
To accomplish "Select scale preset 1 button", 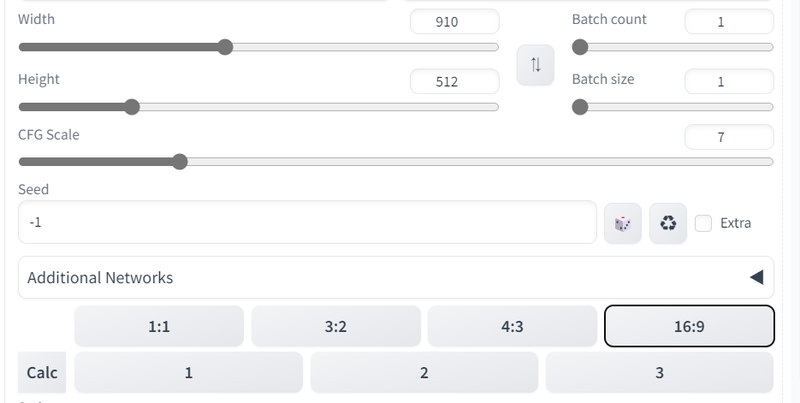I will click(188, 372).
